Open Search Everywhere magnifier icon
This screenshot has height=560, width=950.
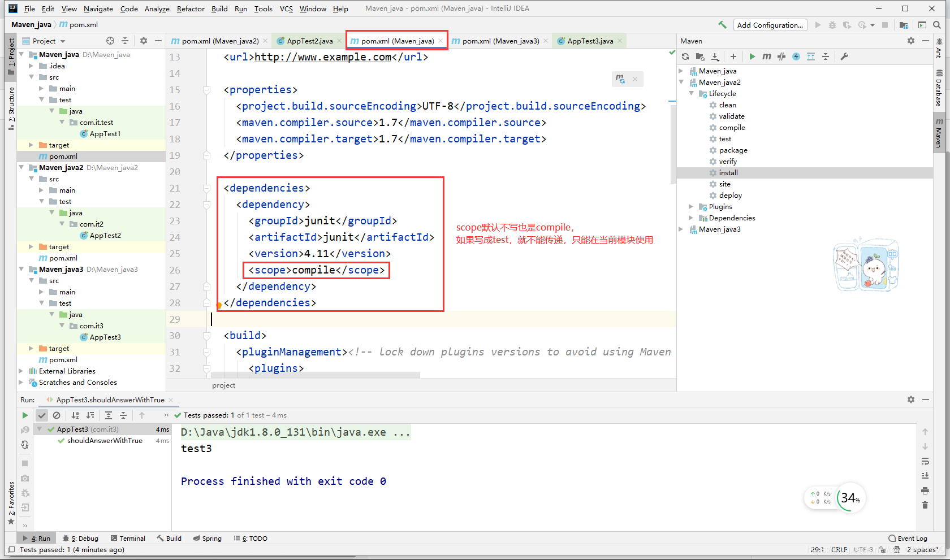click(x=937, y=25)
